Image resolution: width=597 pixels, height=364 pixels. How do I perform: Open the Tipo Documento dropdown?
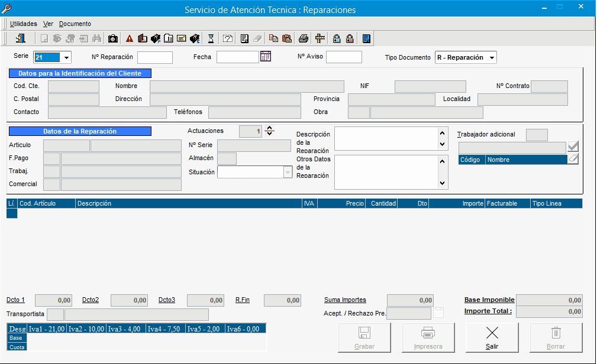point(492,57)
